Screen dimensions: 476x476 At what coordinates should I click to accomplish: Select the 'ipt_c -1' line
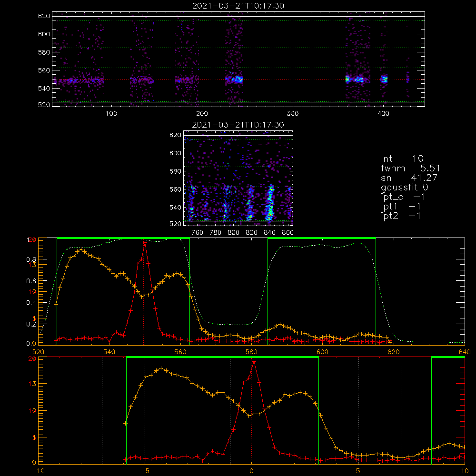[403, 197]
